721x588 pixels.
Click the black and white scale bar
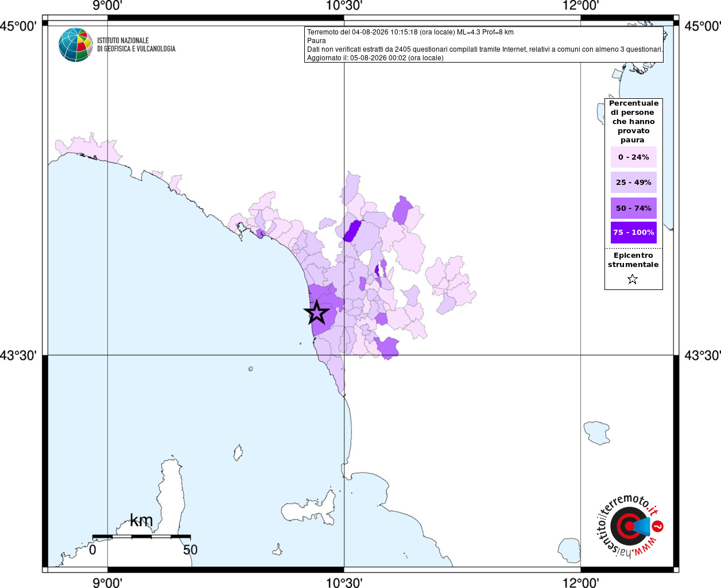tap(141, 537)
